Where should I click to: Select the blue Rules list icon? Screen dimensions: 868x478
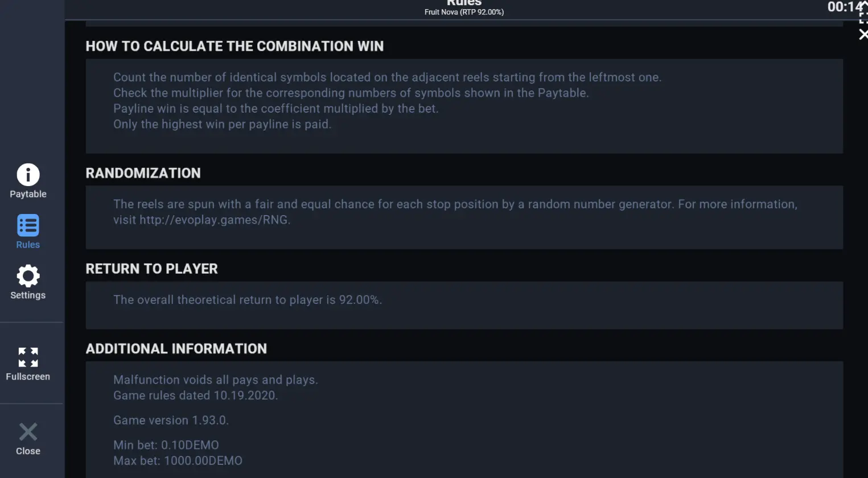point(28,225)
